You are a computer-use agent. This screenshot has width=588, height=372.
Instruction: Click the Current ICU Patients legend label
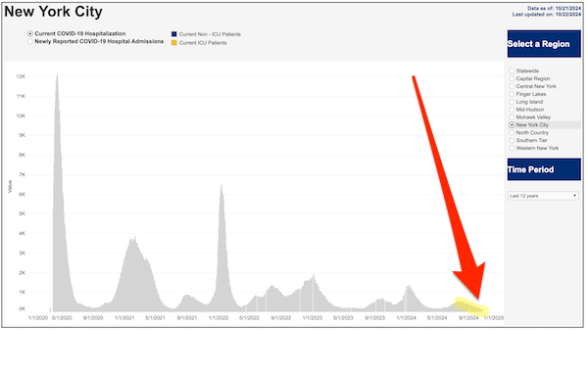coord(203,43)
